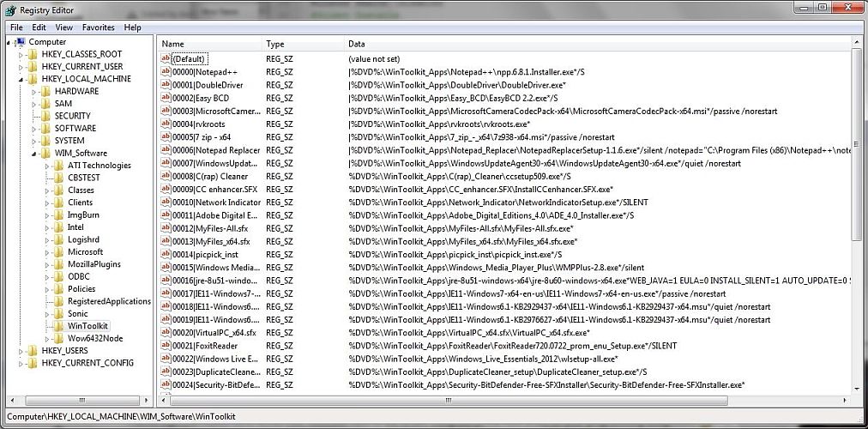Sort by the Name column header

(x=209, y=44)
